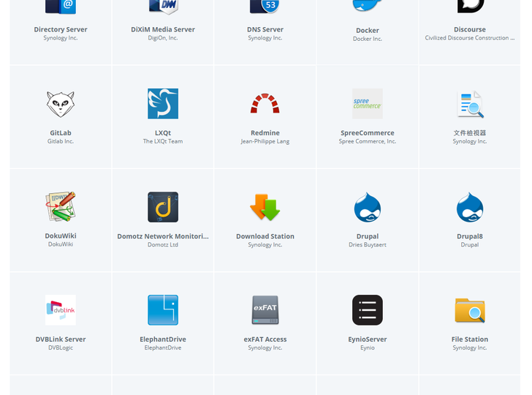The image size is (532, 395).
Task: Click the GitLab fox icon
Action: click(x=61, y=104)
